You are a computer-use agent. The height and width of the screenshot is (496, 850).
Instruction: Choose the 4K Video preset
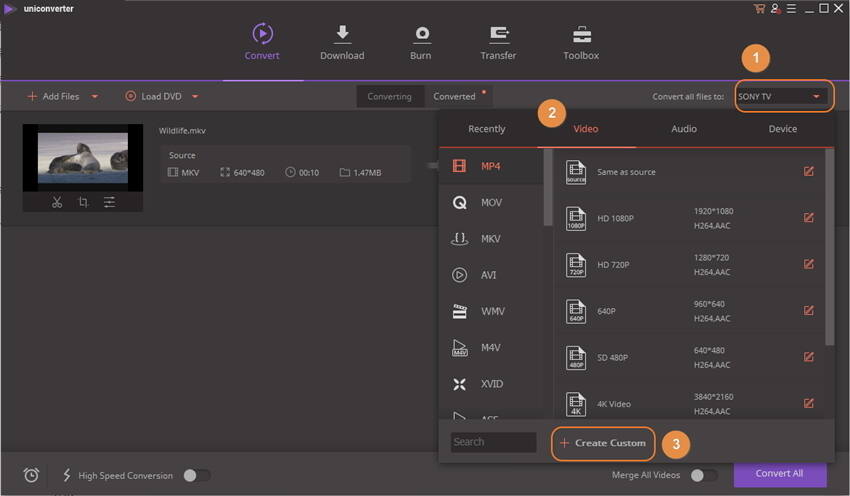(690, 403)
